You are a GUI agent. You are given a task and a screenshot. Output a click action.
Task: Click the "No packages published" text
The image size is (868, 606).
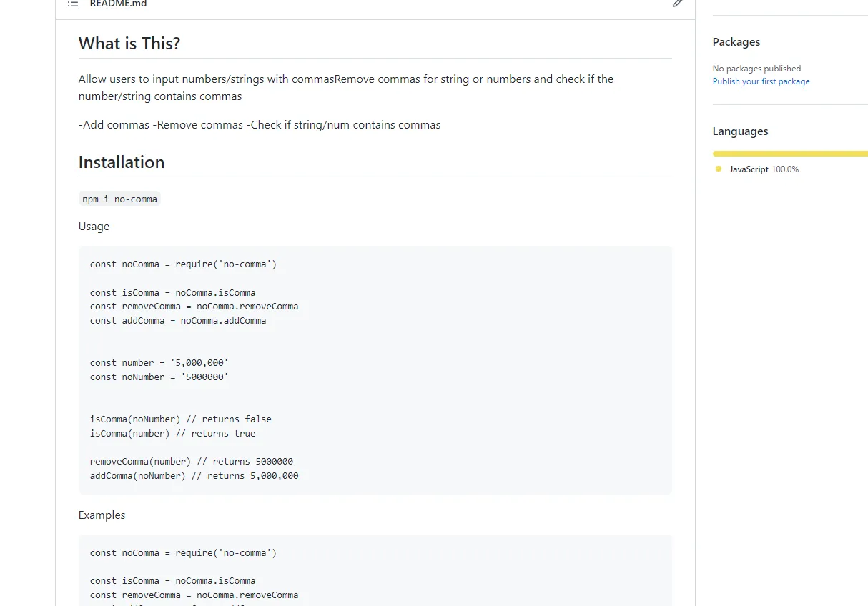[x=756, y=69]
